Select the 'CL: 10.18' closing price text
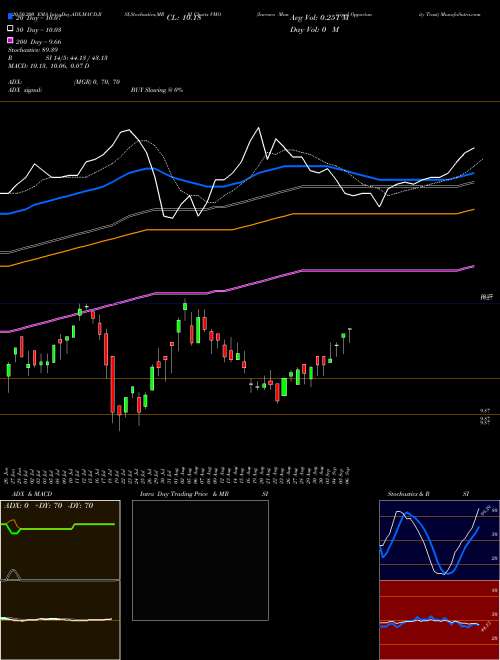This screenshot has width=500, height=660. click(x=184, y=18)
